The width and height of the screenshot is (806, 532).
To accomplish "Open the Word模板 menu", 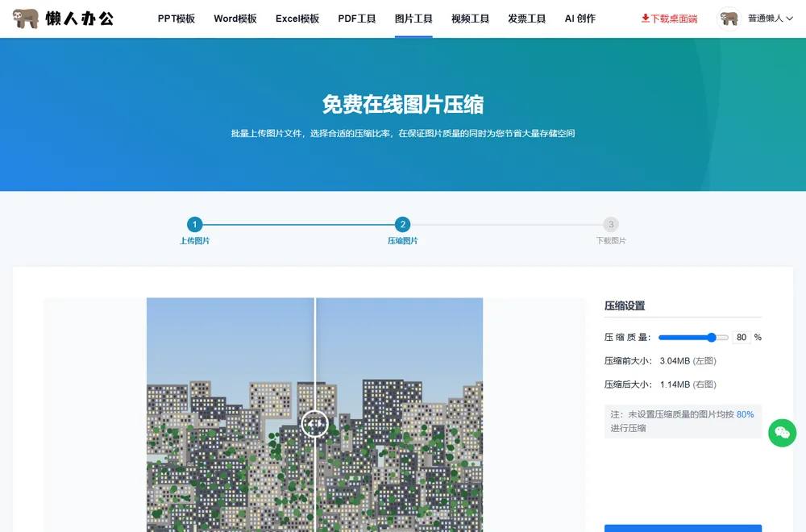I will click(x=235, y=19).
